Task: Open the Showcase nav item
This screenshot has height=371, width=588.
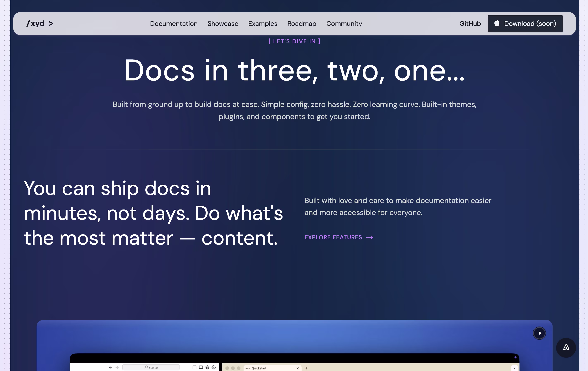Action: [x=223, y=23]
